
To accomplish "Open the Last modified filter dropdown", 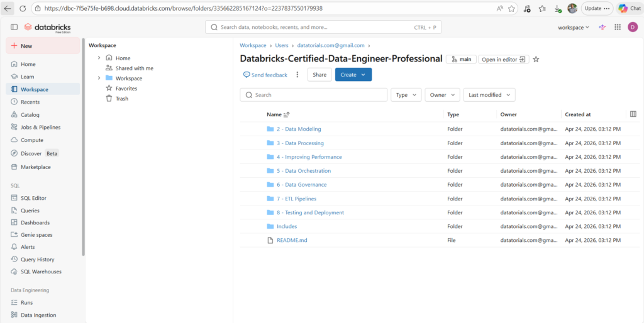I will 489,95.
